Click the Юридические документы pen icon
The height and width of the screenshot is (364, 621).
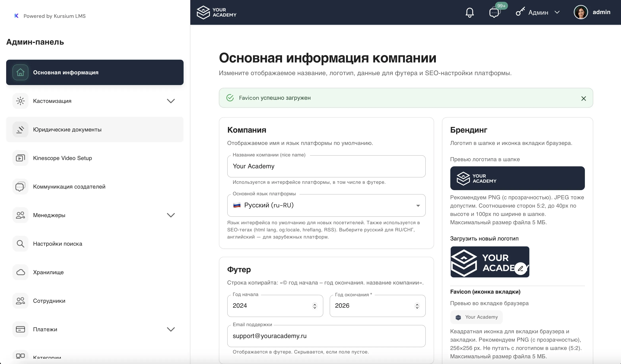[x=20, y=129]
